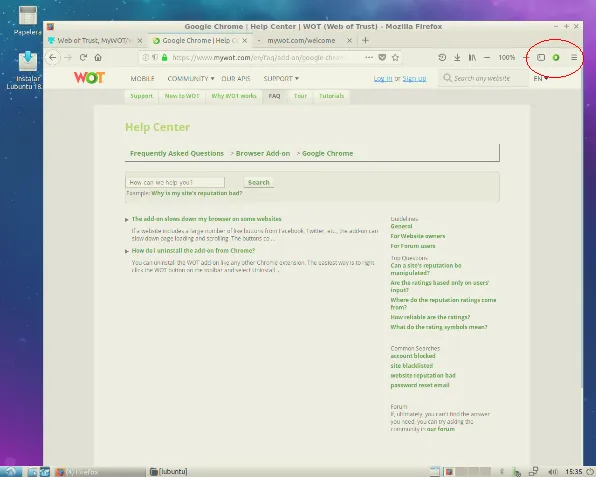Click the password reset email search
The width and height of the screenshot is (596, 477).
tap(420, 385)
